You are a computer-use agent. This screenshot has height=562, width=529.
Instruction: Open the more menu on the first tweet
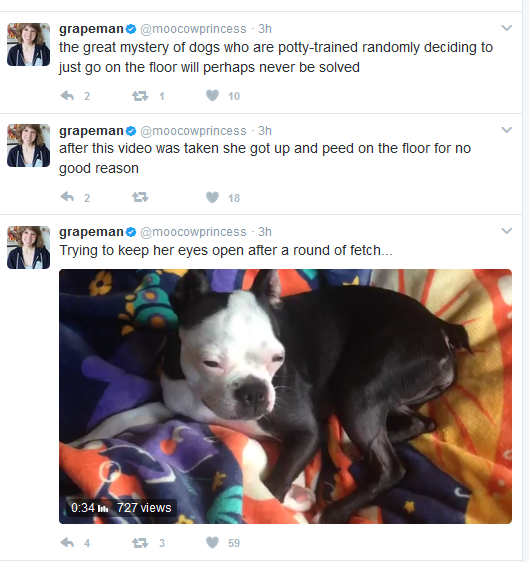point(506,28)
